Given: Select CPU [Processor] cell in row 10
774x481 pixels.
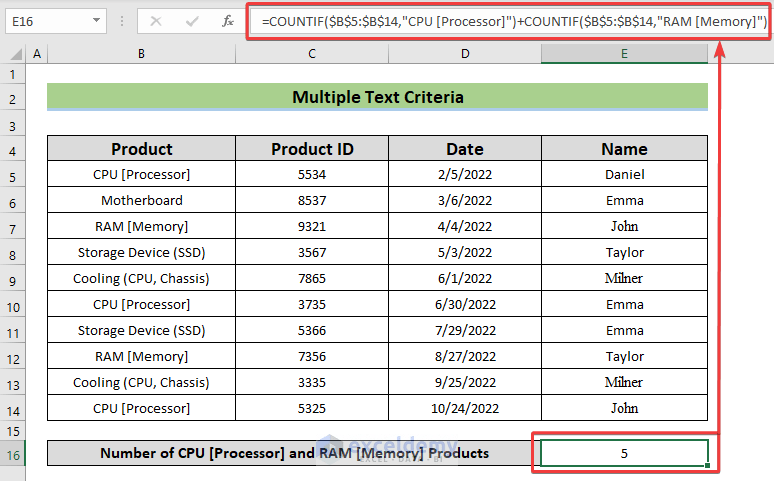Looking at the screenshot, I should tap(142, 304).
